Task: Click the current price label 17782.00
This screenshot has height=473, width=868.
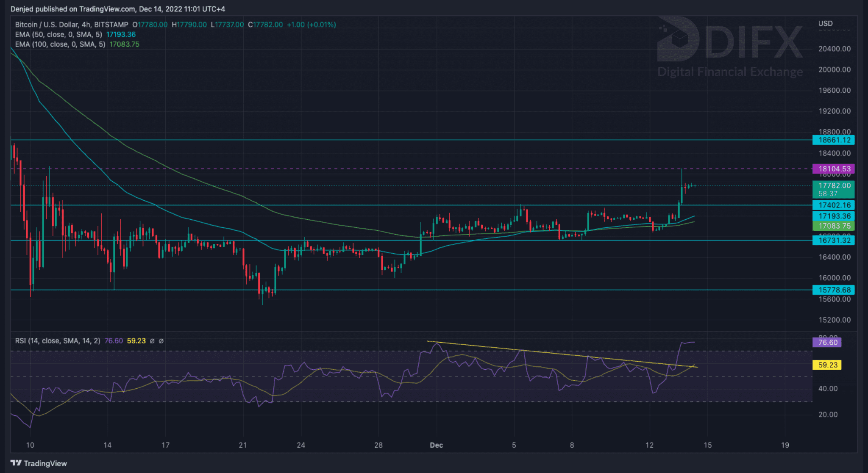Action: tap(834, 185)
